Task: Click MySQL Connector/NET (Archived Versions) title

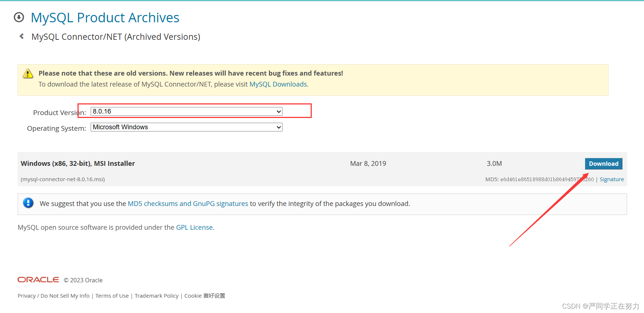Action: (116, 37)
